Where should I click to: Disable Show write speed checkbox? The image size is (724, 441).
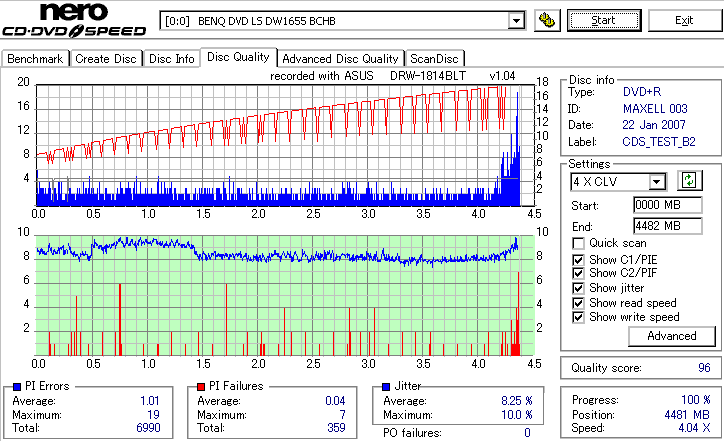pos(578,317)
